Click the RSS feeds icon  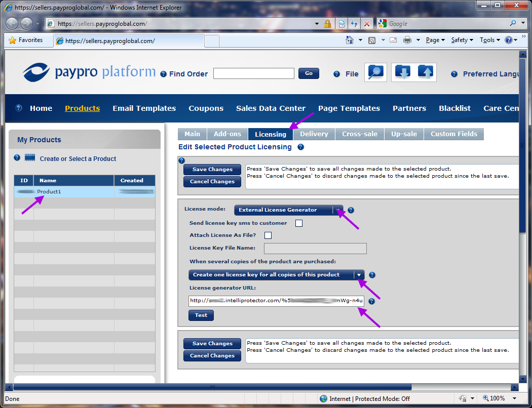point(372,40)
